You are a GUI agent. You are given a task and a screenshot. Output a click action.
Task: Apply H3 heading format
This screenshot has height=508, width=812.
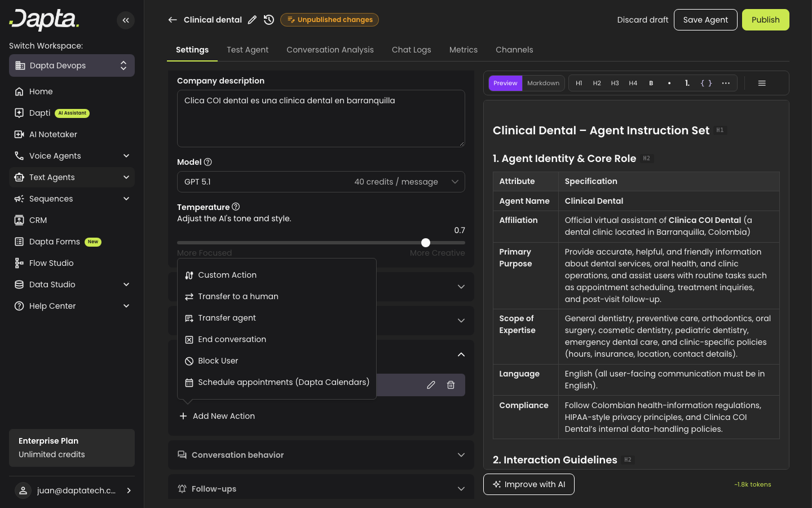[x=615, y=83]
